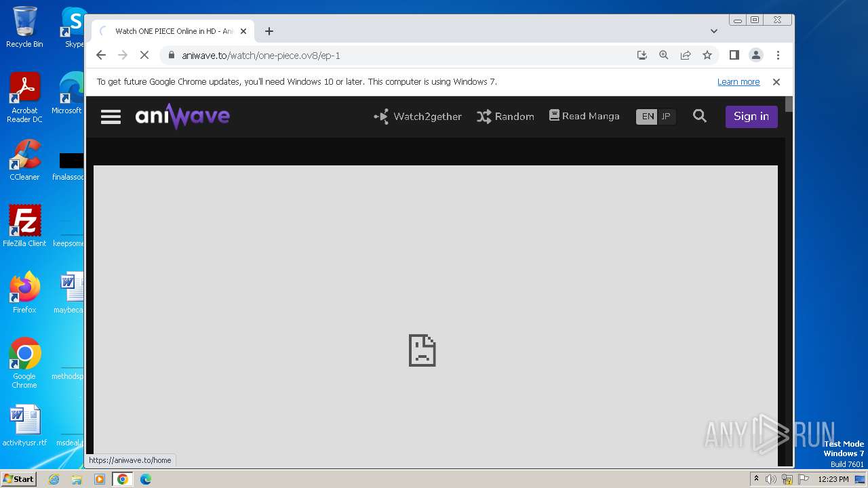Image resolution: width=868 pixels, height=488 pixels.
Task: Click Chrome taskbar button
Action: [123, 479]
